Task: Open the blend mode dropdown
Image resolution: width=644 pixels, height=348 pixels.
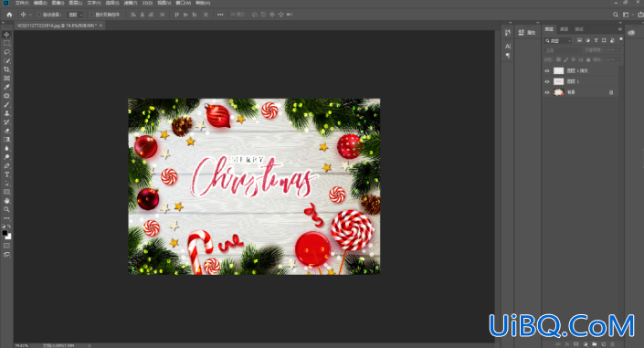Action: (x=563, y=50)
